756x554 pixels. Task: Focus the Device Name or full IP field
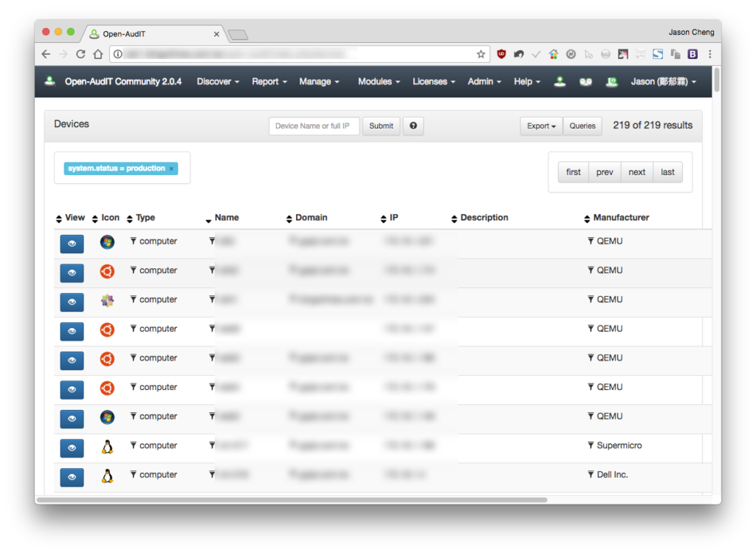pos(314,126)
